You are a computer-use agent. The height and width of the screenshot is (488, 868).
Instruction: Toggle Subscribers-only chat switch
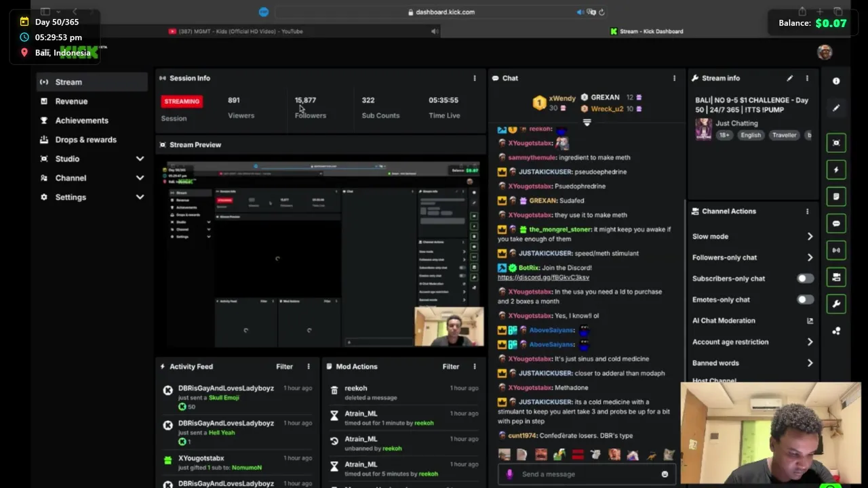[x=805, y=279]
